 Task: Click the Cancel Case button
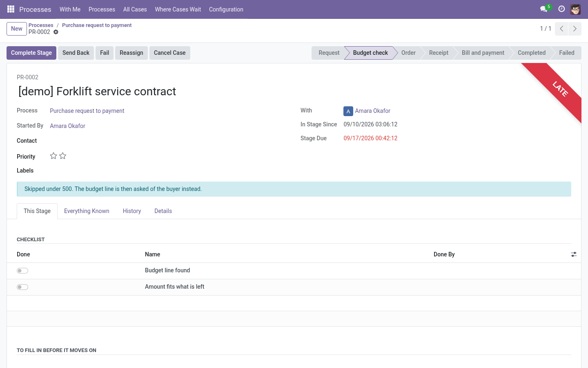pyautogui.click(x=170, y=53)
